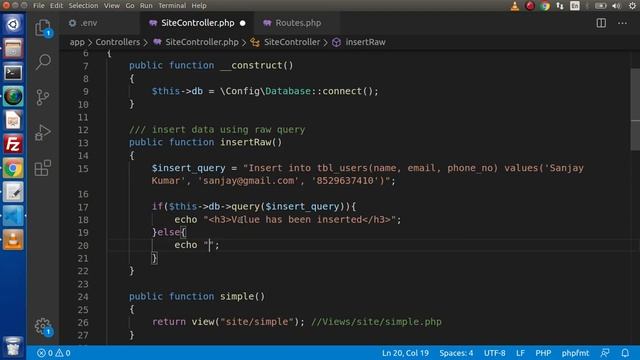Click the comment //Views/site/simple.php
640x360 pixels.
376,322
